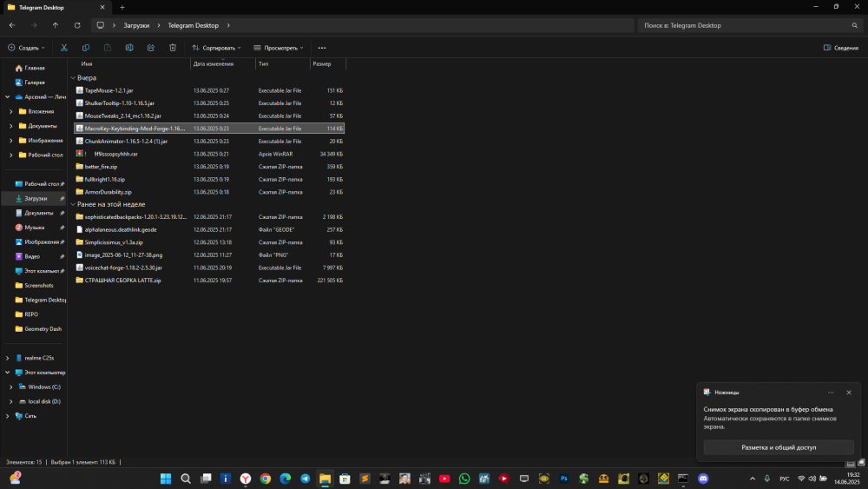Select the Telegram Desktop window tab
Screen dimensions: 868x489
pyautogui.click(x=56, y=7)
